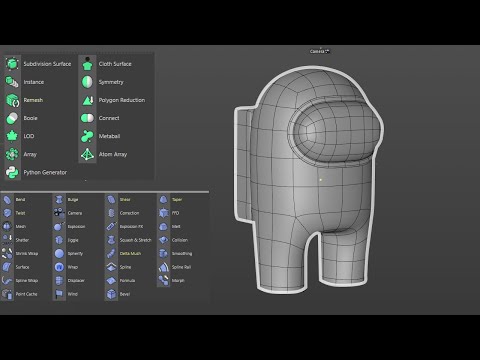Viewport: 480px width, 360px height.
Task: Click the FFD deformer icon
Action: click(163, 213)
